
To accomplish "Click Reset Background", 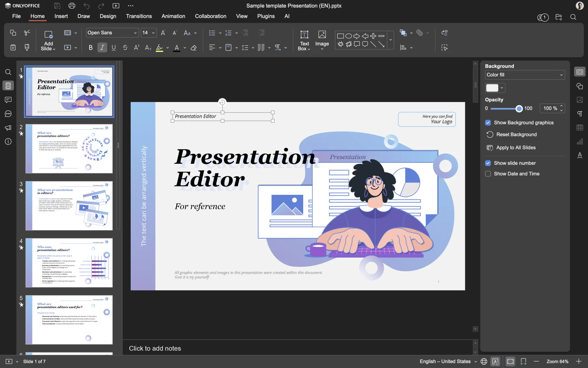I will (511, 134).
